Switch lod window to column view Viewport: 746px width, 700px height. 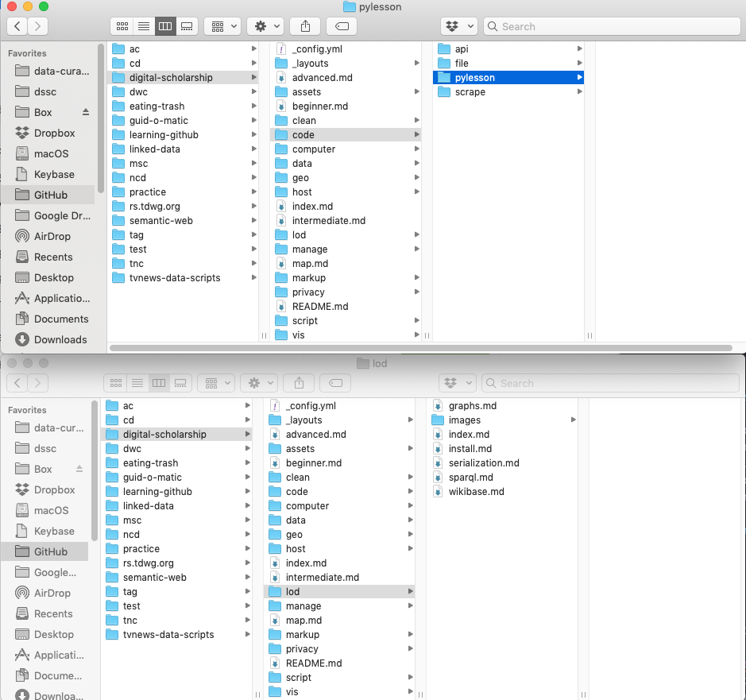(x=159, y=383)
